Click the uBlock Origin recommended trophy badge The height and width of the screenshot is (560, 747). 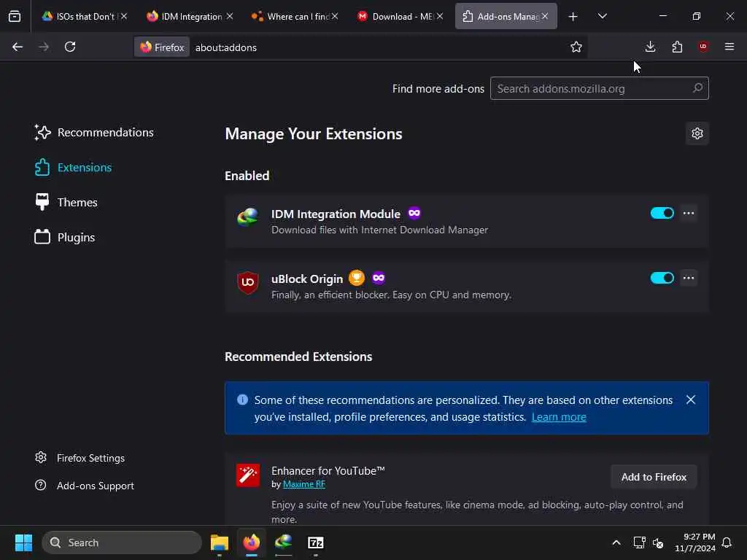(356, 278)
